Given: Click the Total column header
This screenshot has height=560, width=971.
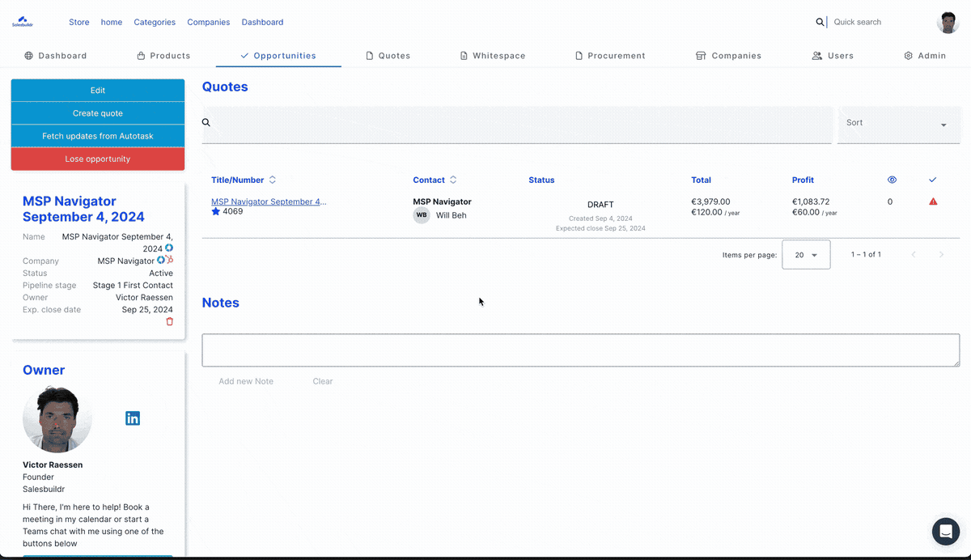Looking at the screenshot, I should [x=701, y=180].
